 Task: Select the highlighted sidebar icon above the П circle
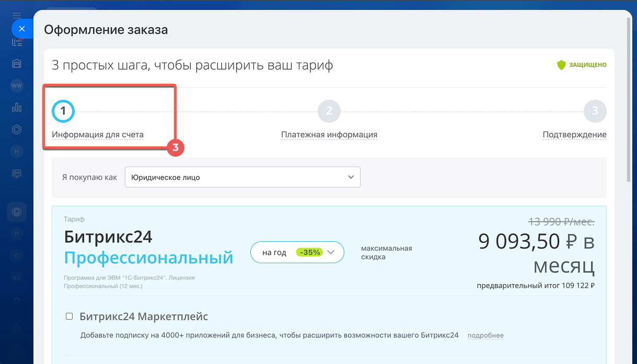[x=17, y=212]
